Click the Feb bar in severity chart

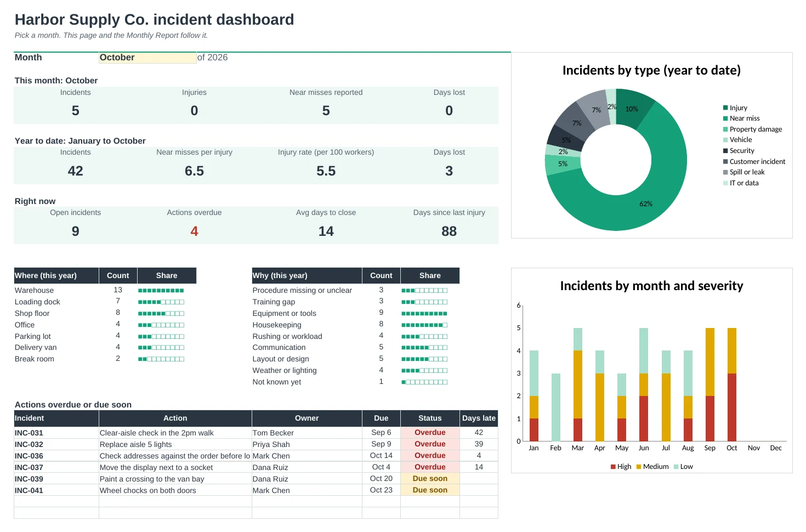(556, 407)
